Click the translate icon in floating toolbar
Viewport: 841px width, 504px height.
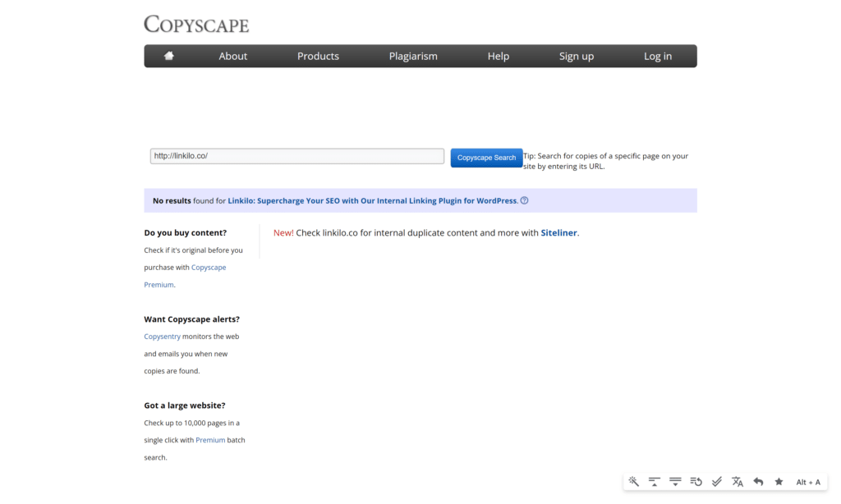point(738,482)
